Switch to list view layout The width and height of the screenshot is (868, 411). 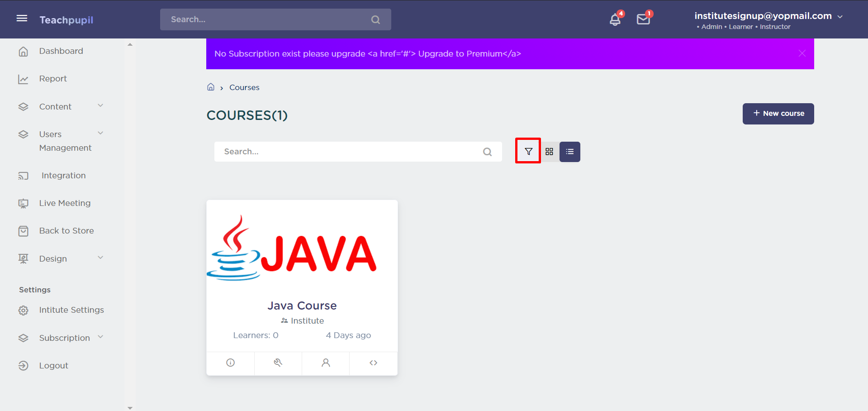click(569, 152)
